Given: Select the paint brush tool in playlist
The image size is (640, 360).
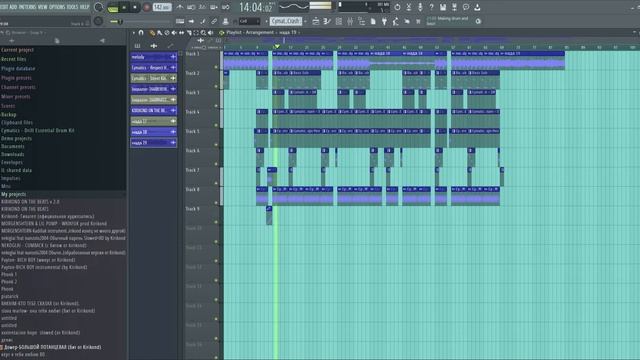Looking at the screenshot, I should coord(160,33).
